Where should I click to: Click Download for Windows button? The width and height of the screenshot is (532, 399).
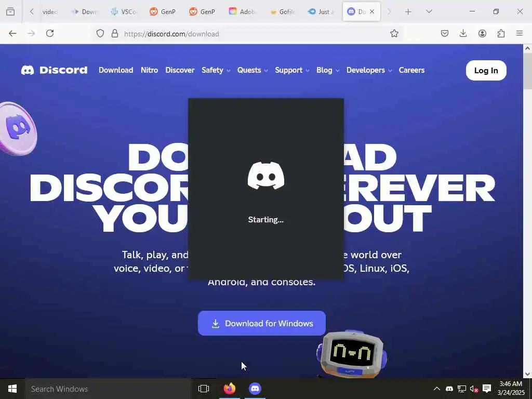(262, 323)
